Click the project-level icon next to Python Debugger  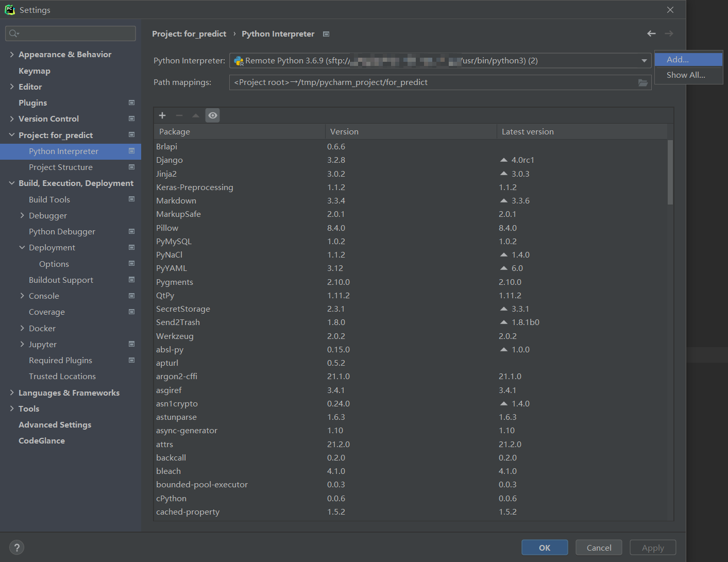pyautogui.click(x=131, y=231)
